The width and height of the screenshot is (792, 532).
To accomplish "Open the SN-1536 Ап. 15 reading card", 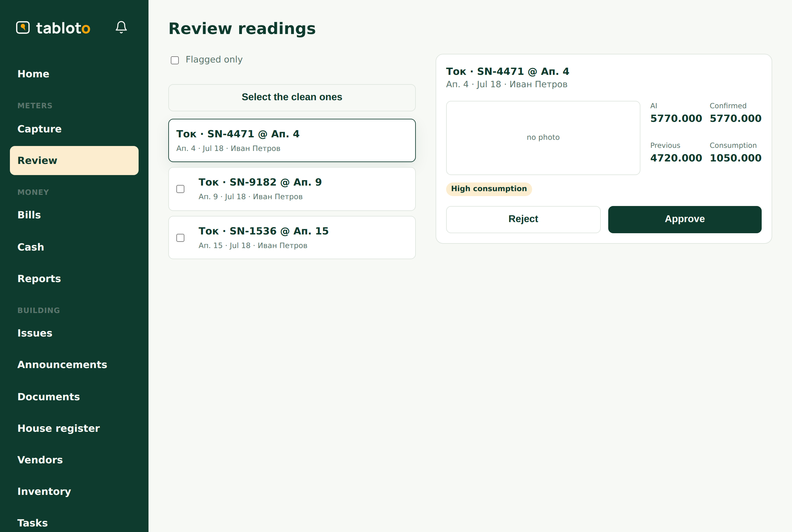I will (292, 238).
